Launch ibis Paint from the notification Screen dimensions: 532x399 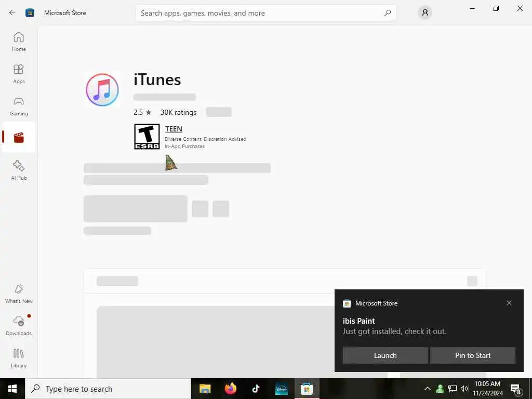tap(385, 355)
